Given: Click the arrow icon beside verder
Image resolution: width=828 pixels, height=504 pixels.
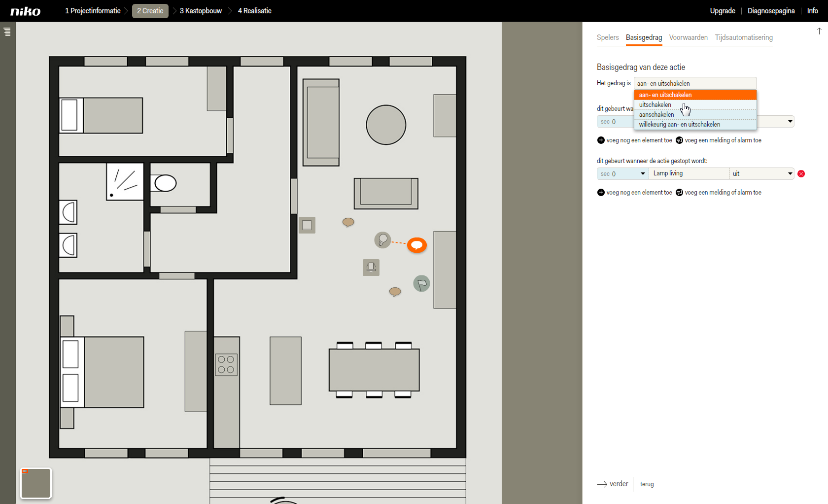Looking at the screenshot, I should click(602, 484).
